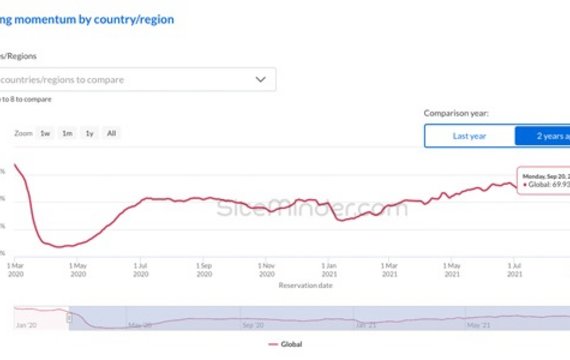
Task: Click the Sep '20 navigator label
Action: coord(253,325)
